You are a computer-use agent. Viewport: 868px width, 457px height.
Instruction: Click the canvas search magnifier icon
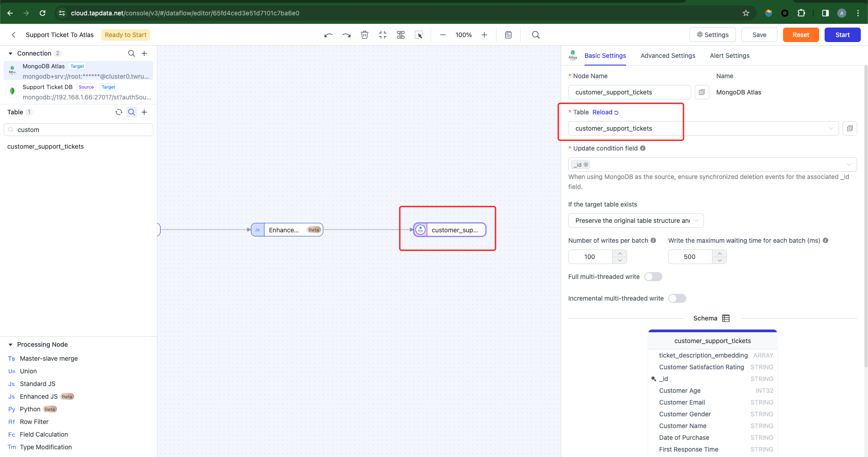pos(536,35)
